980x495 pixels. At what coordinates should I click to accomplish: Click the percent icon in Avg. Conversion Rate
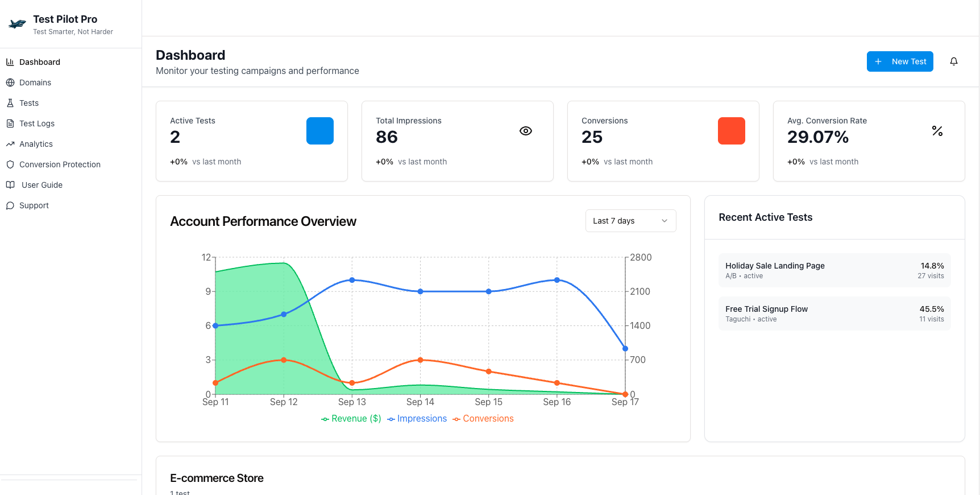pyautogui.click(x=937, y=131)
